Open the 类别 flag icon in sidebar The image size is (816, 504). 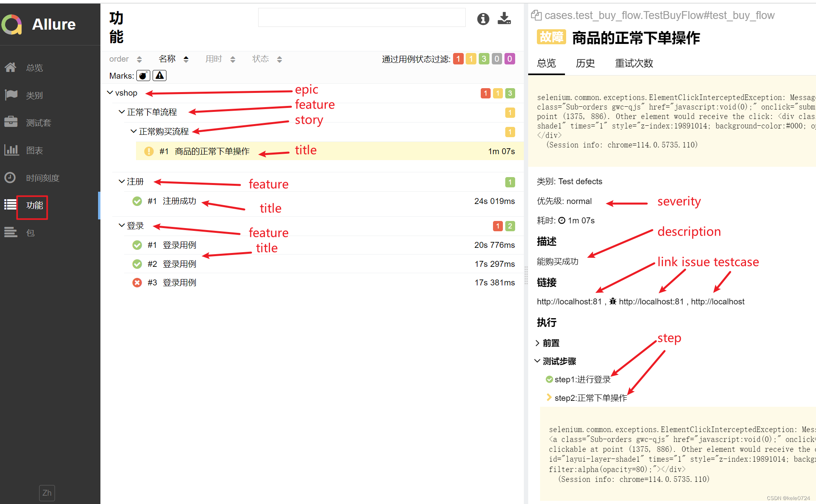tap(11, 95)
